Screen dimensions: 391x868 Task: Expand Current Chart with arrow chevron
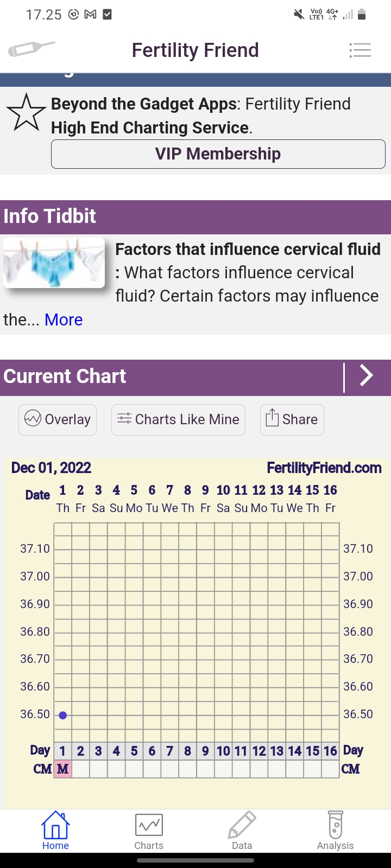(x=367, y=376)
